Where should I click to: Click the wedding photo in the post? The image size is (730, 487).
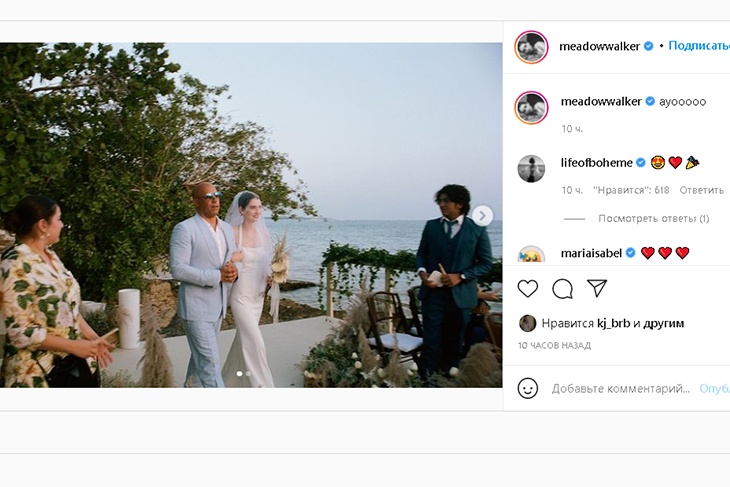click(x=250, y=215)
